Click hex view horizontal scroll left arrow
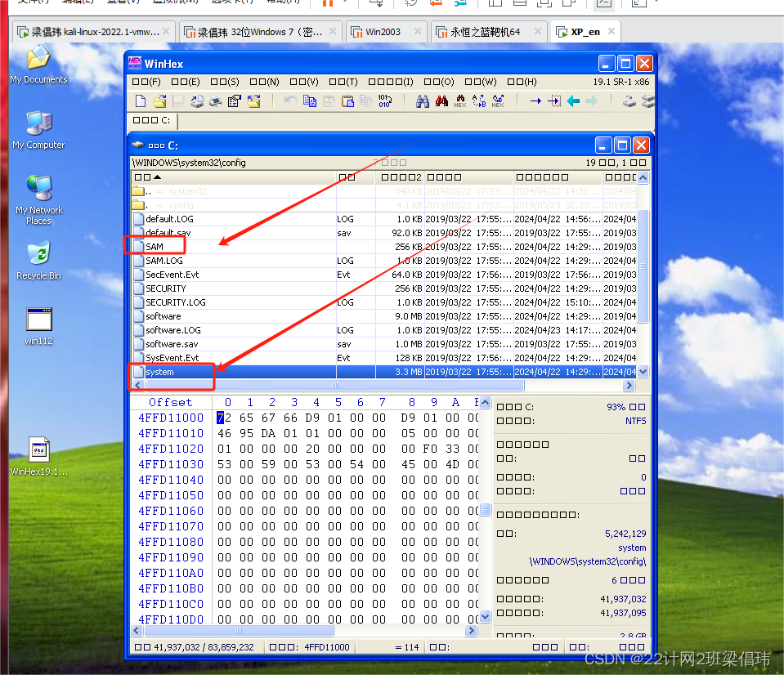Viewport: 784px width, 675px height. point(137,631)
